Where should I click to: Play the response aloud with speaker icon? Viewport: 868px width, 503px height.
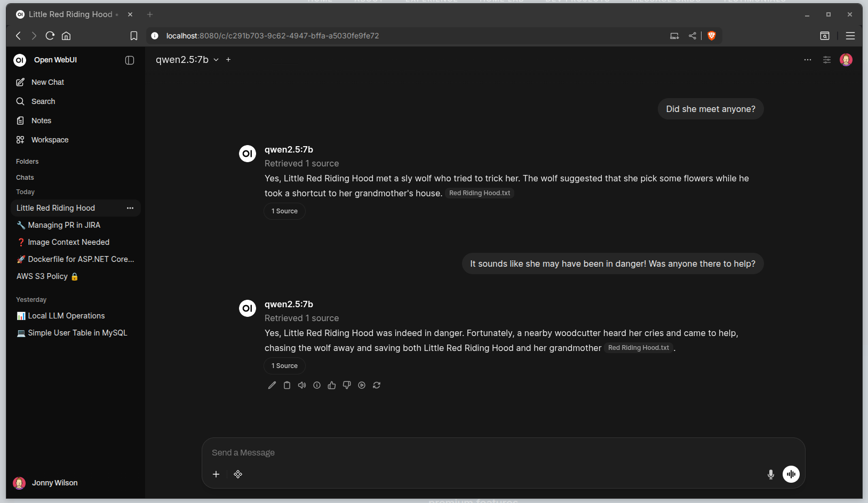(302, 385)
